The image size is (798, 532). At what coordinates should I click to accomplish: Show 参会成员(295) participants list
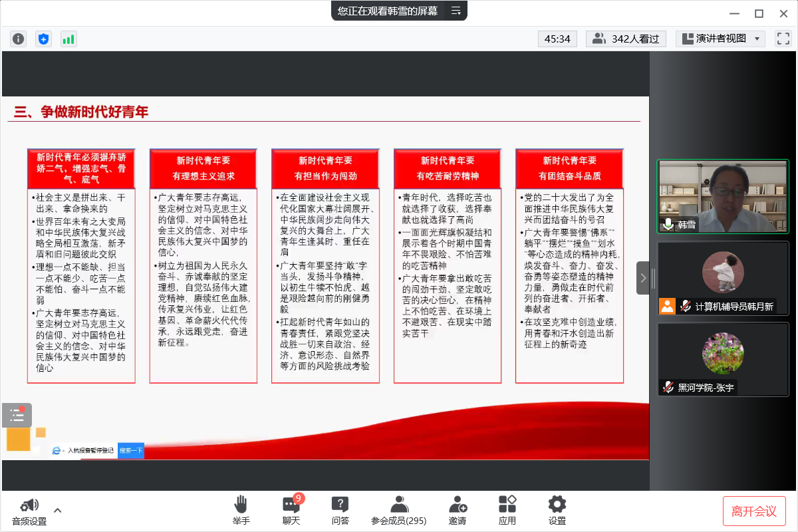click(x=399, y=510)
